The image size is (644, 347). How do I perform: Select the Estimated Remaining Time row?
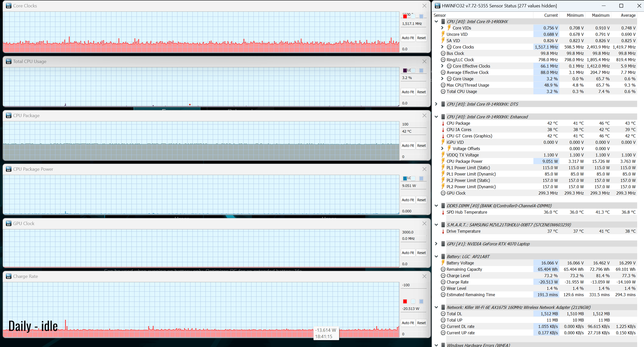[x=535, y=295]
